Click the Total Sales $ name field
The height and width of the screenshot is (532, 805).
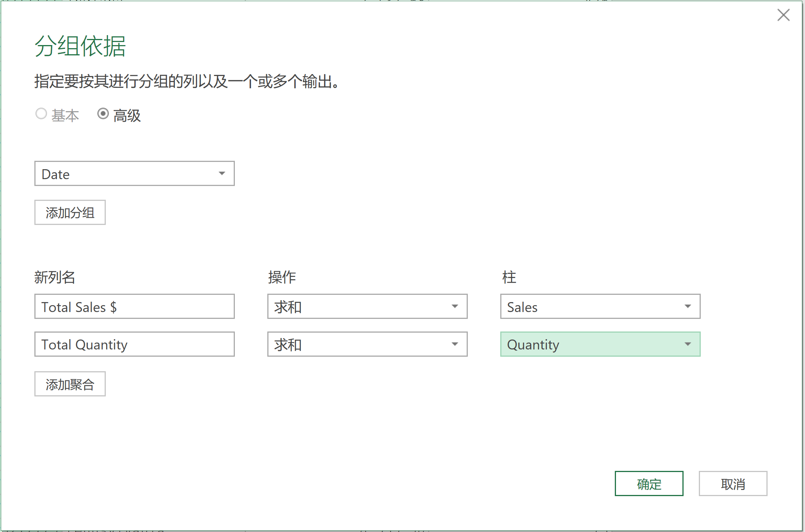click(x=134, y=307)
